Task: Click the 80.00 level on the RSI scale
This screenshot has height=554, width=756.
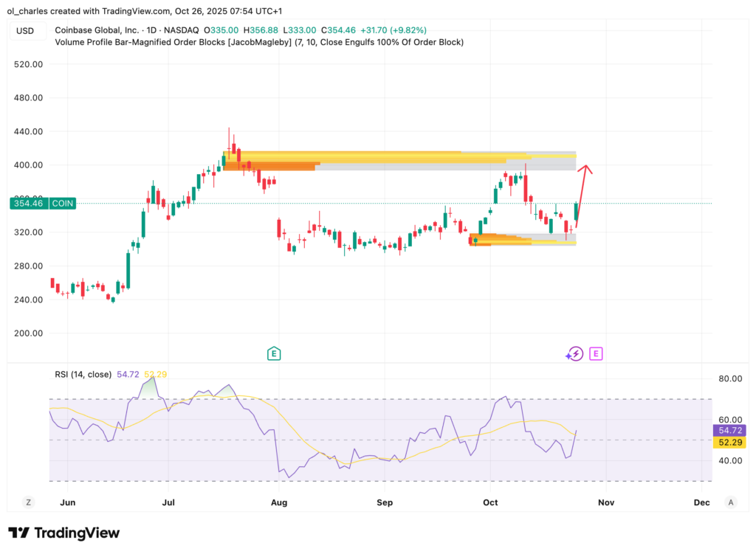Action: tap(729, 378)
